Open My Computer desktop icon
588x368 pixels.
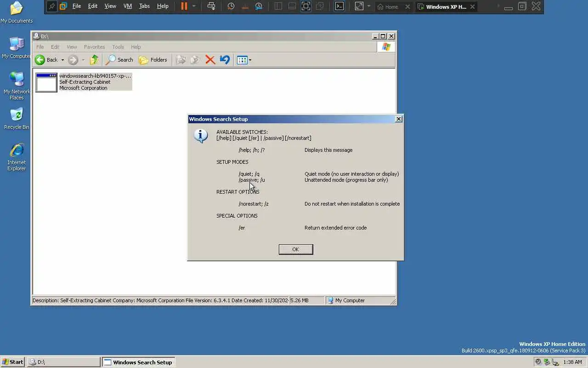[x=17, y=48]
